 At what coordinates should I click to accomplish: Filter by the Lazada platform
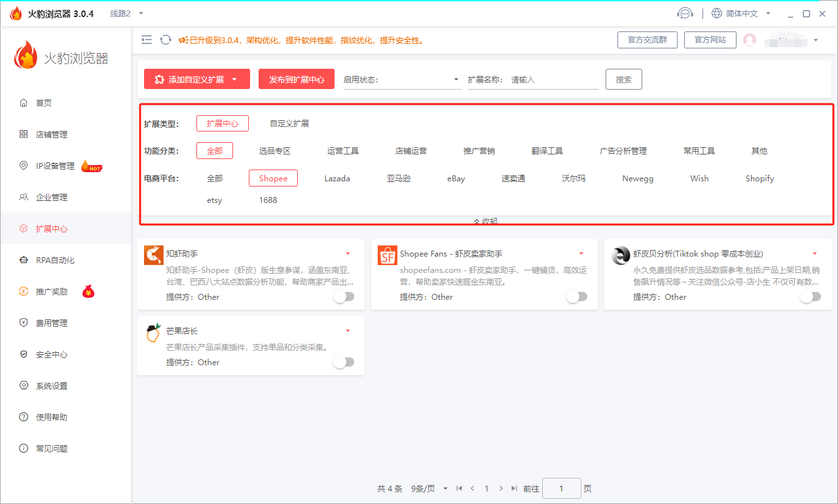coord(337,178)
